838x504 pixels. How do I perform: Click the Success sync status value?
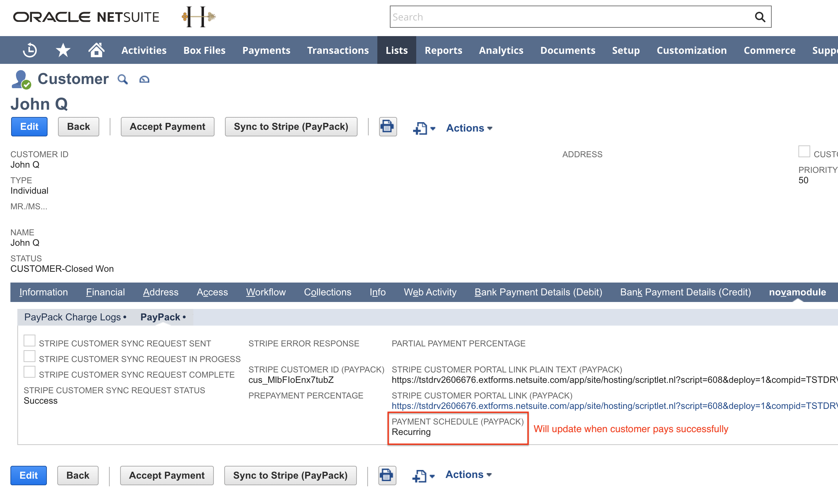40,401
